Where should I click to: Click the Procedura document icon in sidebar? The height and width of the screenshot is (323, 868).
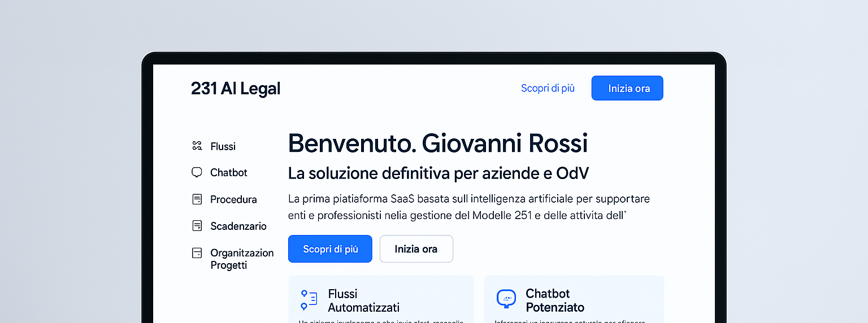(x=197, y=199)
